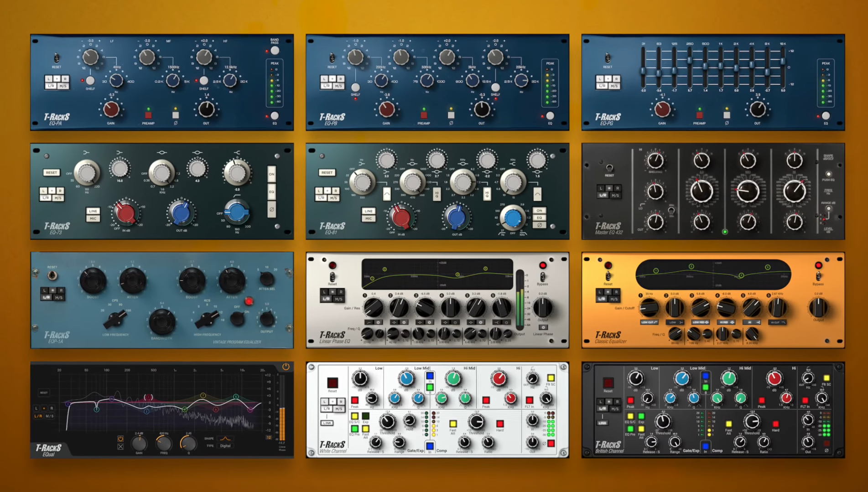Click the EQP-1A BANDWIDTH knob
The width and height of the screenshot is (868, 492).
161,321
